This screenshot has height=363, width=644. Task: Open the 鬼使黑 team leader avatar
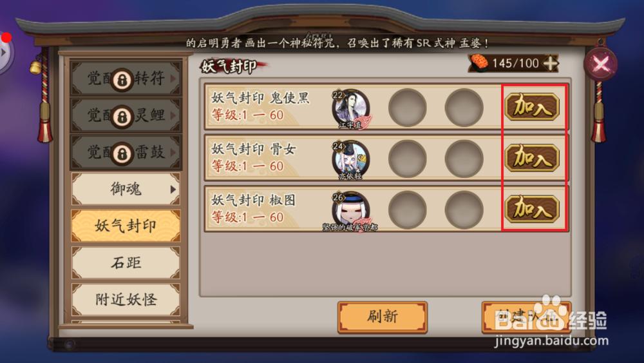pyautogui.click(x=351, y=108)
